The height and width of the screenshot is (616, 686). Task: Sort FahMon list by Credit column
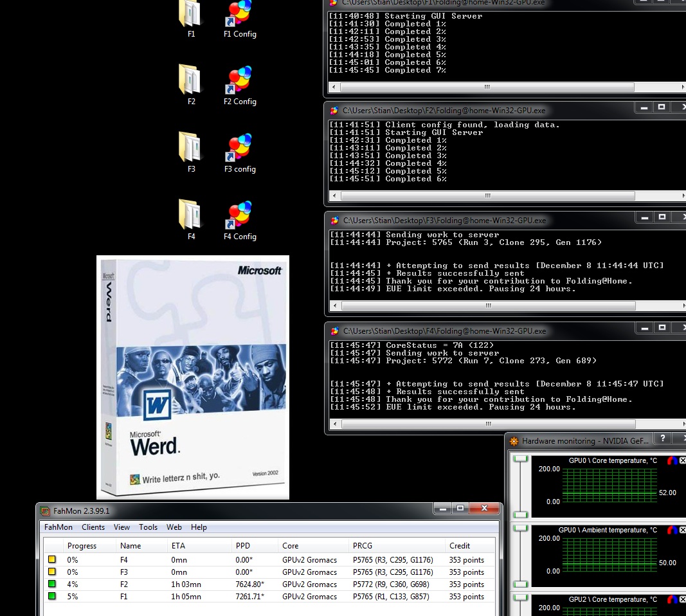click(x=469, y=545)
